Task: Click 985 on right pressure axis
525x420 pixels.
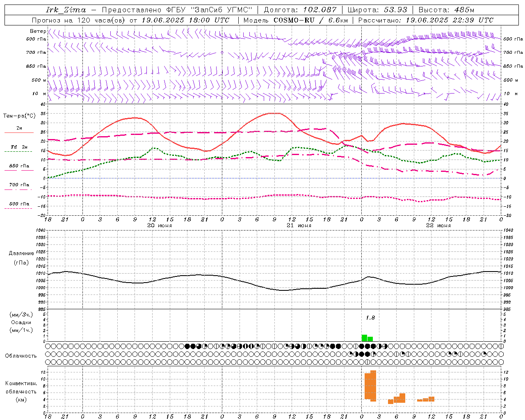Action: [508, 309]
